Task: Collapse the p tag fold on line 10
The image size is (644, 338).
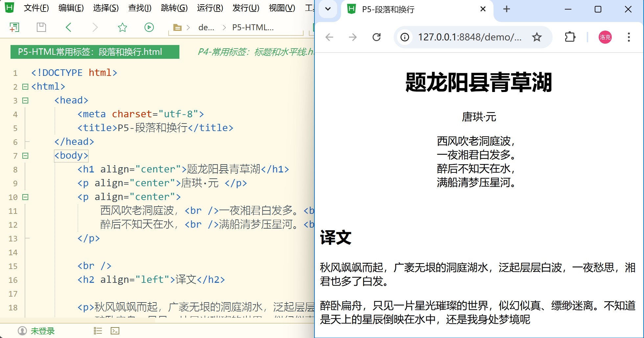Action: (x=25, y=197)
